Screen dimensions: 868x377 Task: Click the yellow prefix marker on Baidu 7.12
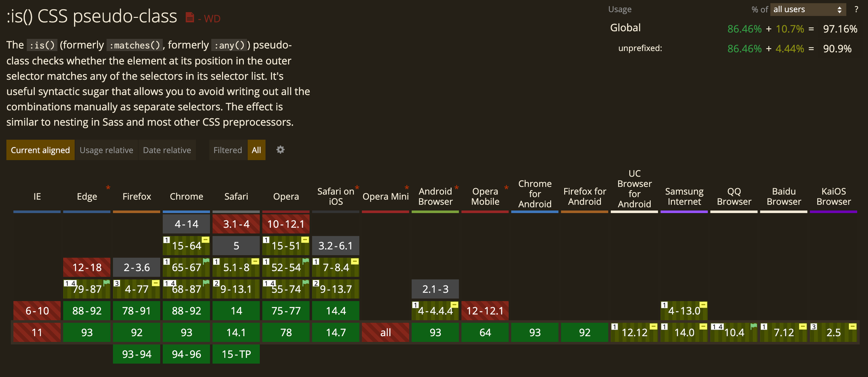(x=803, y=327)
